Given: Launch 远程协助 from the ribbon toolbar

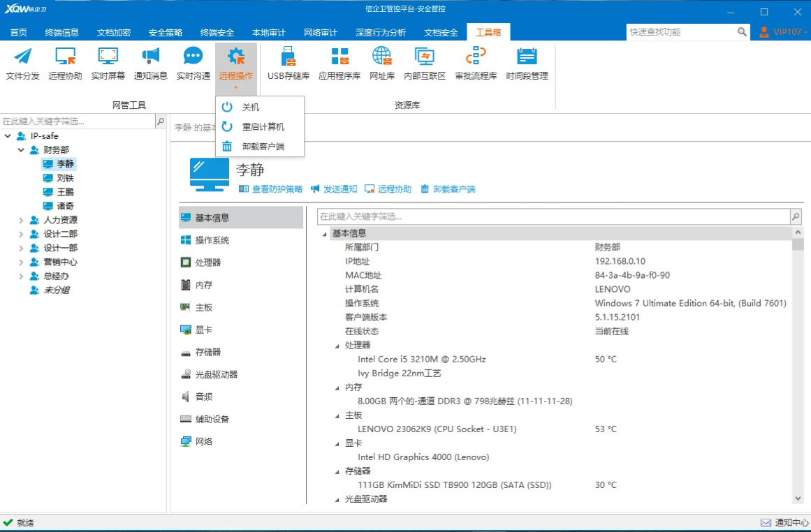Looking at the screenshot, I should (x=65, y=64).
